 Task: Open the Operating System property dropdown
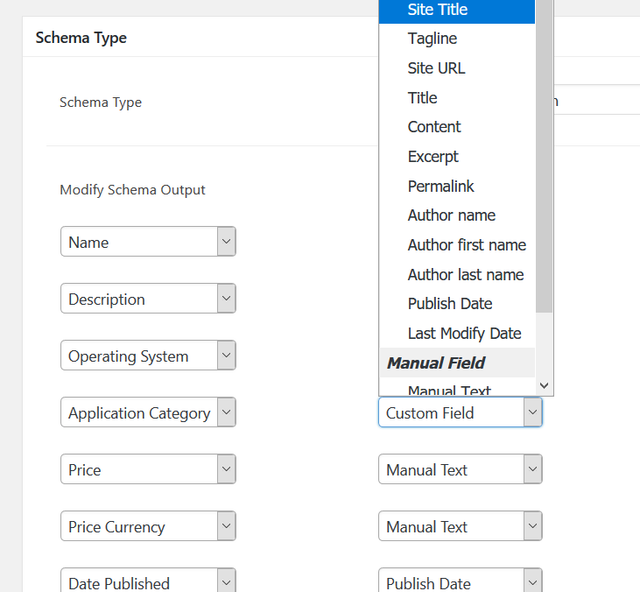(148, 355)
